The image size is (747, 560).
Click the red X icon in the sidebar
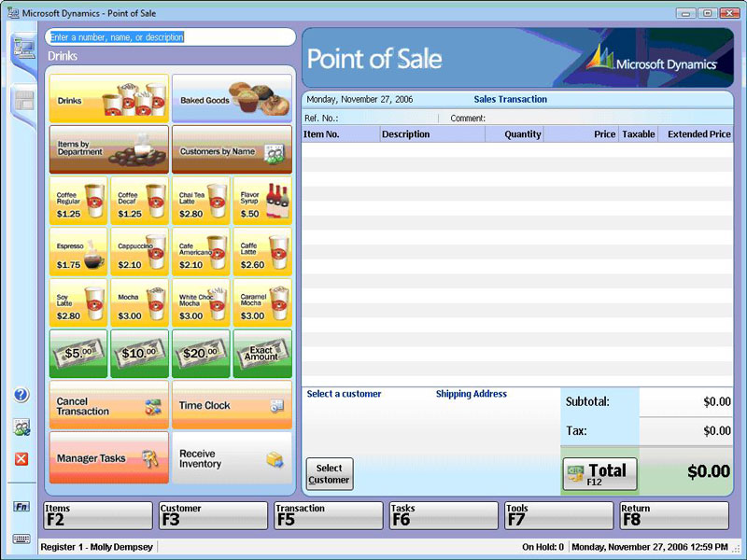click(x=21, y=457)
